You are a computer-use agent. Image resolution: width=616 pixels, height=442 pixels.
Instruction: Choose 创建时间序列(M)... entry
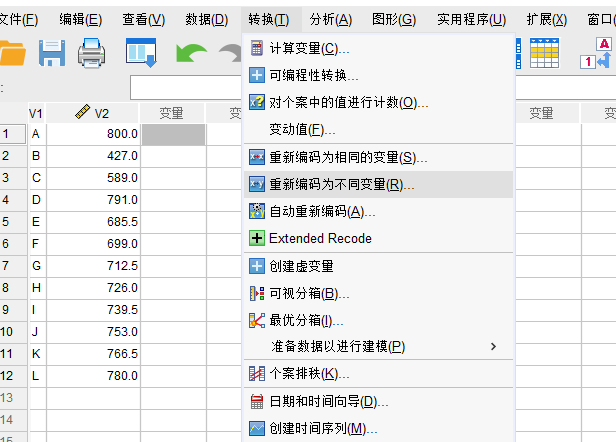tap(379, 428)
